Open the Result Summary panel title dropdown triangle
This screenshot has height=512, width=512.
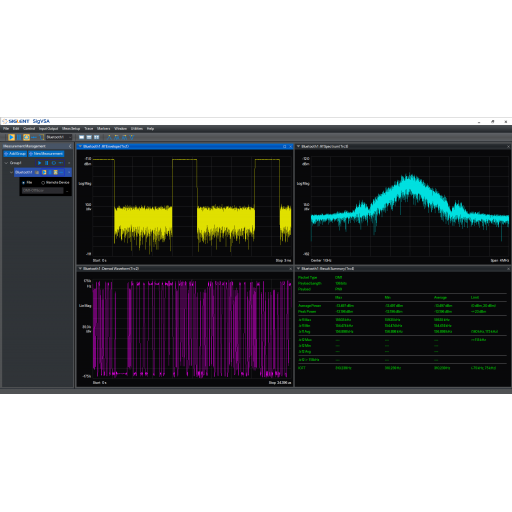(298, 268)
